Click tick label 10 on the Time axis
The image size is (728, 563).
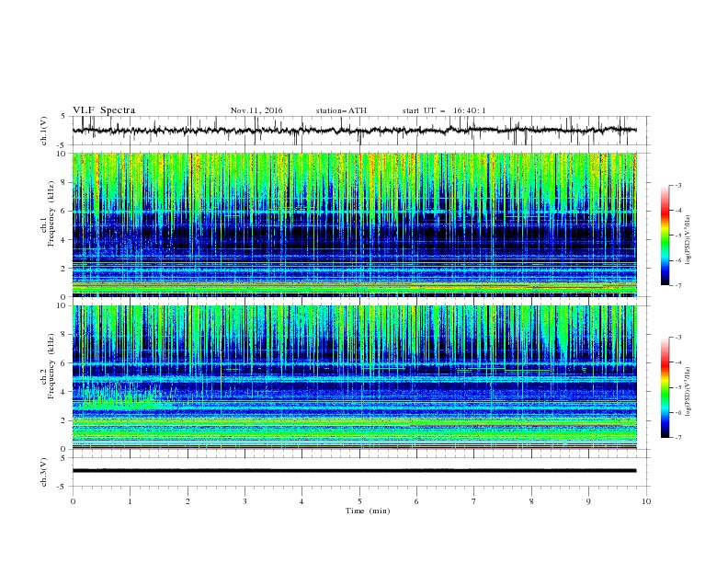(646, 501)
